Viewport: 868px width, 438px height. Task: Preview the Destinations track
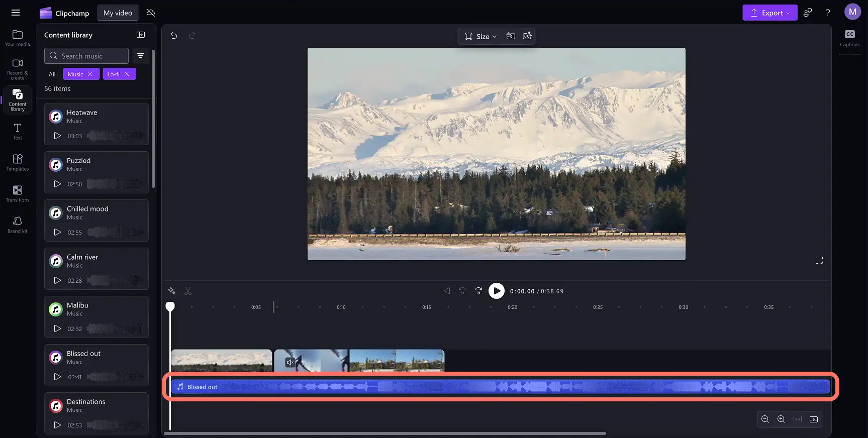coord(57,425)
